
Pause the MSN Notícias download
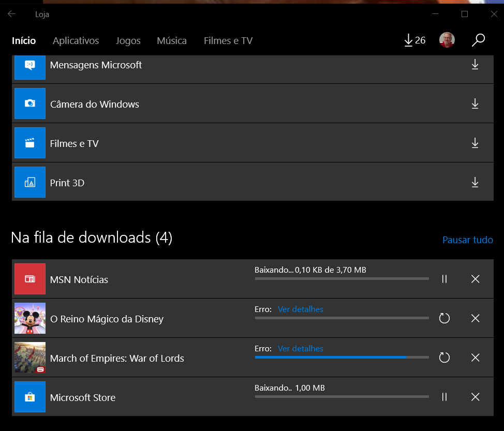(x=444, y=279)
